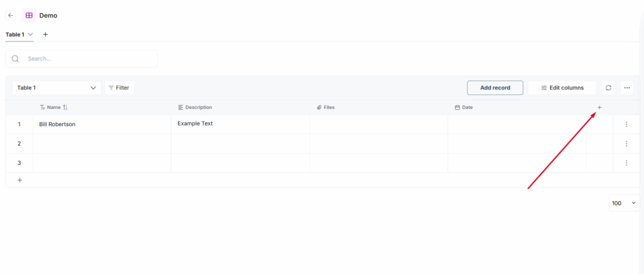The width and height of the screenshot is (644, 274).
Task: Click the Add record button
Action: click(495, 88)
